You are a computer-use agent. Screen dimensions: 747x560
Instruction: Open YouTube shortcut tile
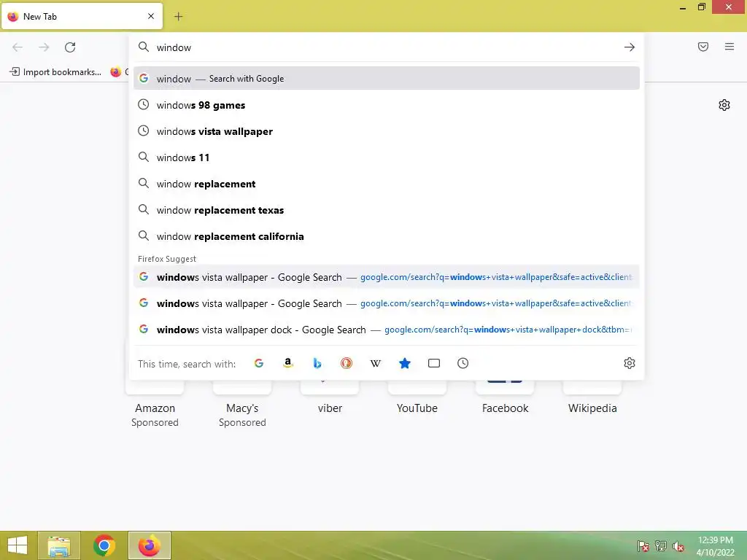point(417,400)
